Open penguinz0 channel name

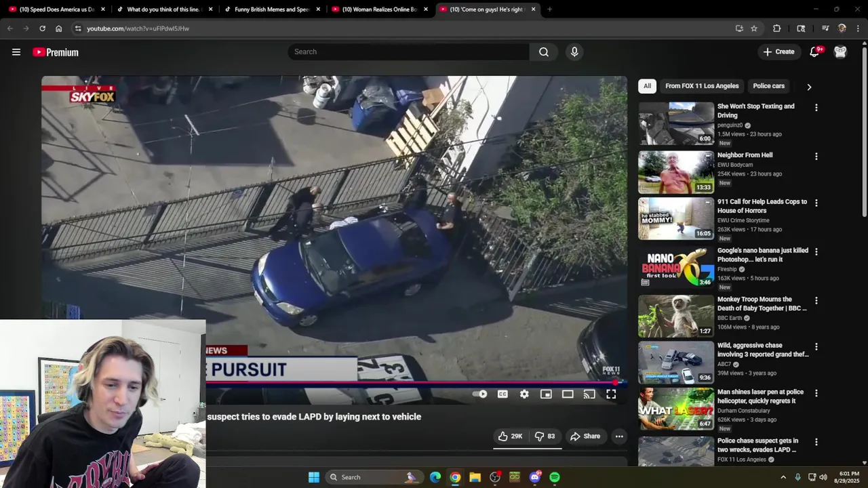click(730, 125)
